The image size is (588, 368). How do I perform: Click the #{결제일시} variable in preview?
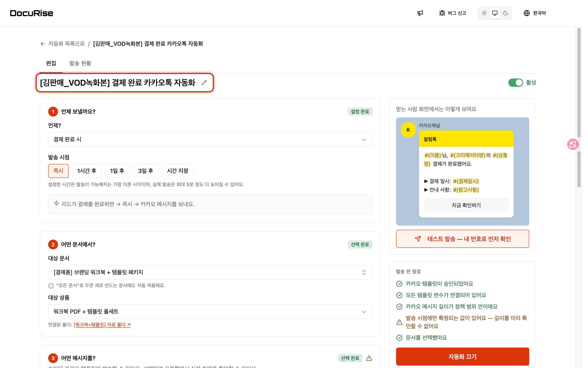(466, 181)
